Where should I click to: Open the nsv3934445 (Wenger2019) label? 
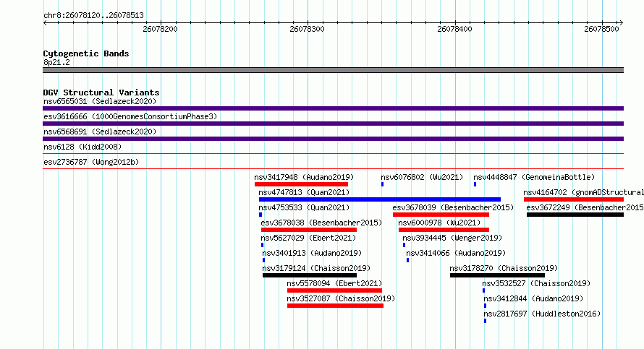452,238
